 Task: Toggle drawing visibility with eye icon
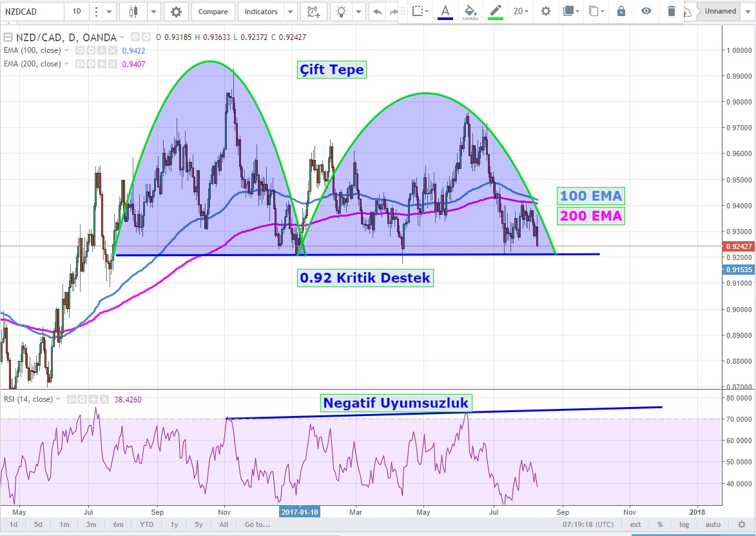coord(646,11)
